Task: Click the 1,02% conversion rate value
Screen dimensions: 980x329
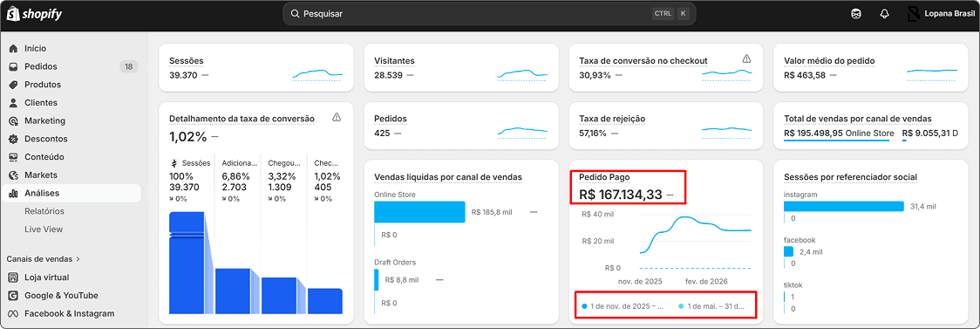Action: (188, 136)
